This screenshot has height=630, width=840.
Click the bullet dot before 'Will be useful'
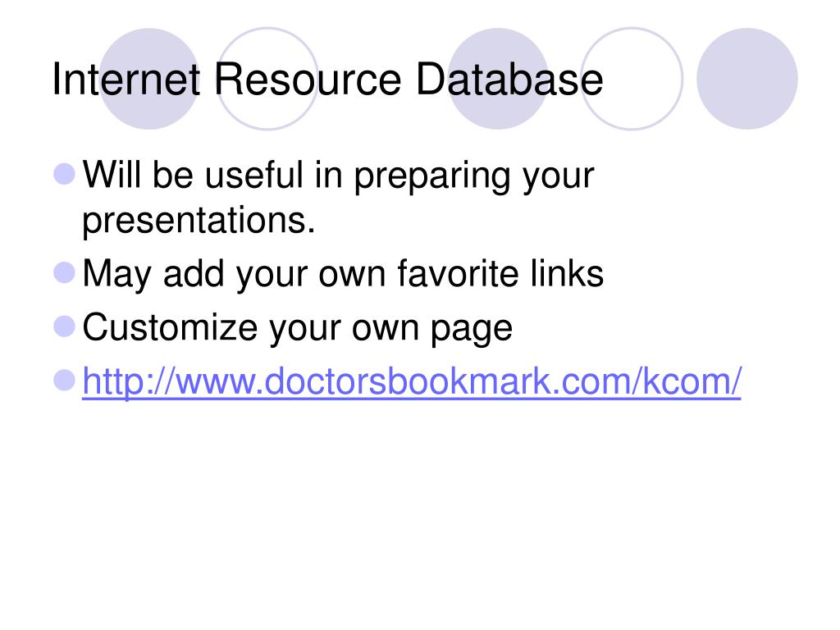coord(65,175)
